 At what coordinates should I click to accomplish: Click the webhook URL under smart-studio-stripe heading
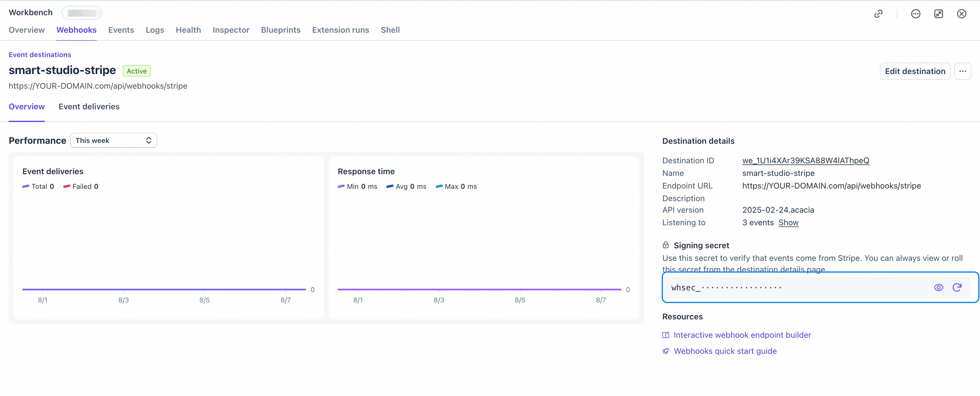point(98,86)
